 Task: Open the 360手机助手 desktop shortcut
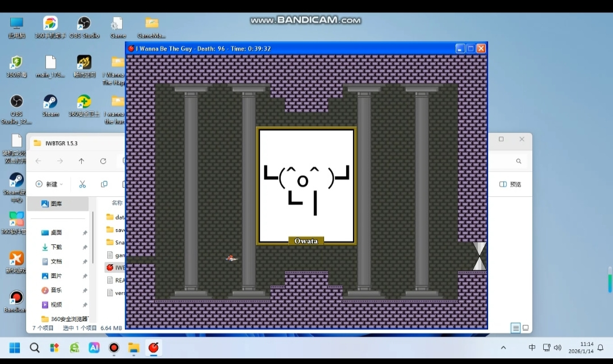coord(50,27)
